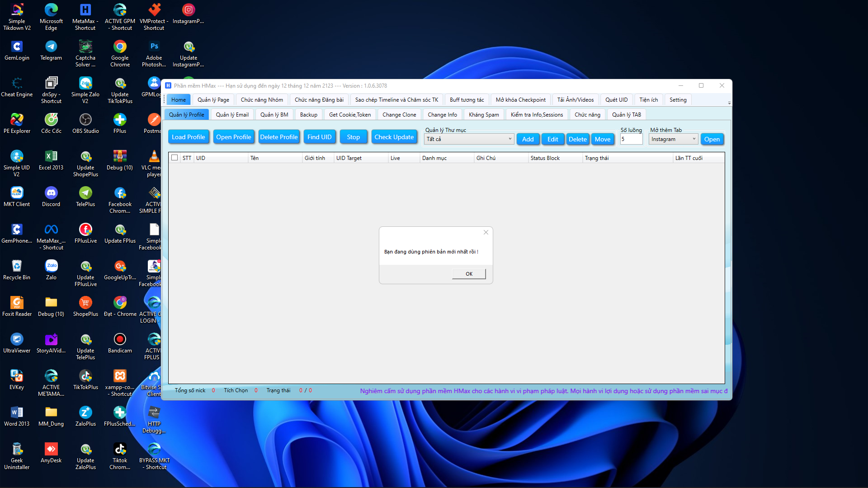Screen dimensions: 868x488
Task: Open the OBS Studio desktop icon
Action: pos(85,123)
